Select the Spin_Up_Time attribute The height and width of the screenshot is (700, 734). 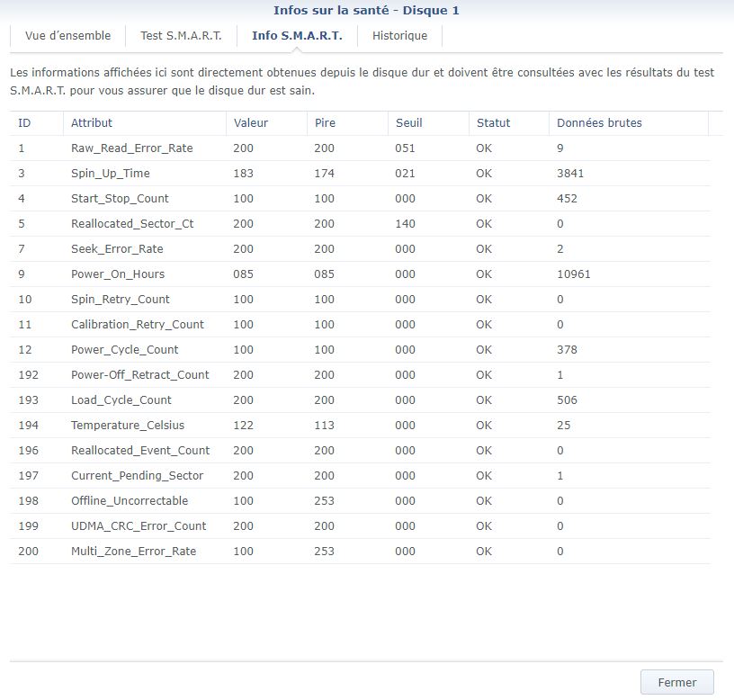111,174
